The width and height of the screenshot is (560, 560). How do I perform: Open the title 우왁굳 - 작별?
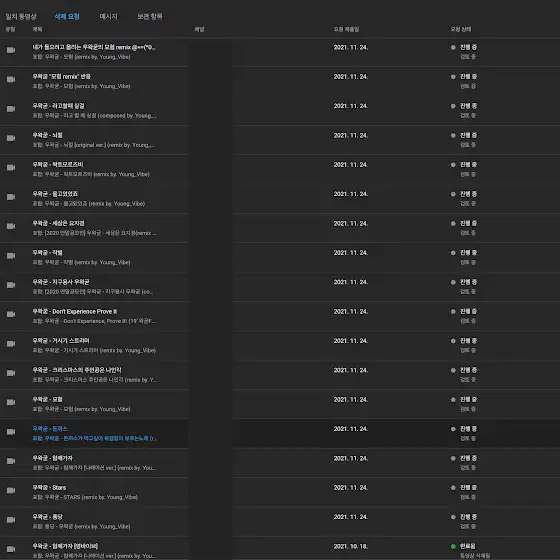pyautogui.click(x=47, y=252)
